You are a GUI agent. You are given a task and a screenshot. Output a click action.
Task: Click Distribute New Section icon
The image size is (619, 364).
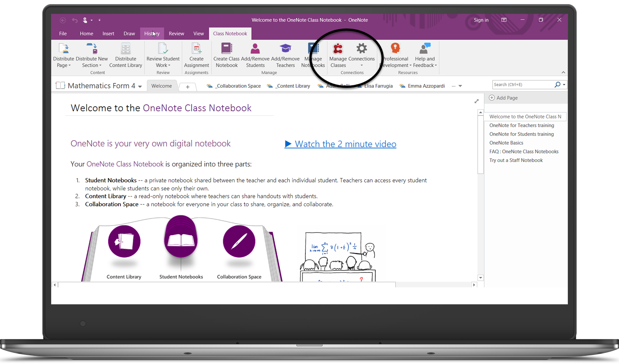(x=92, y=49)
